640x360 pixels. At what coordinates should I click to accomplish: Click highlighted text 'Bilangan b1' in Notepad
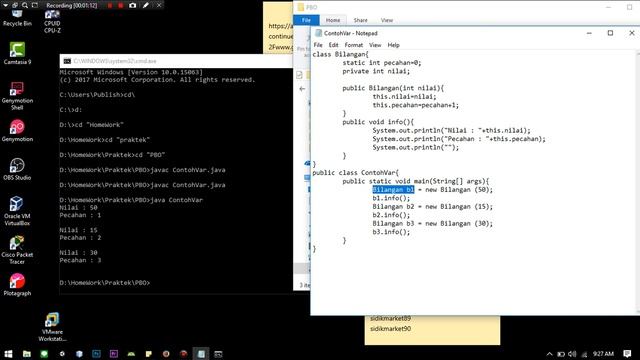(393, 189)
